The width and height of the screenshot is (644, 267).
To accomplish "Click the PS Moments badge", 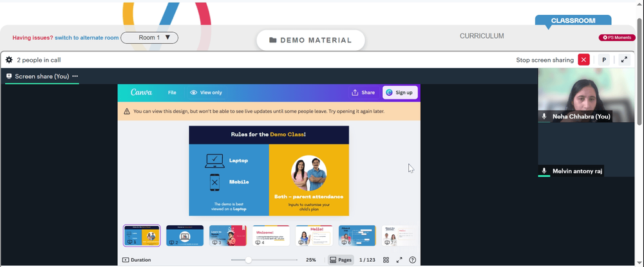I will click(x=617, y=38).
